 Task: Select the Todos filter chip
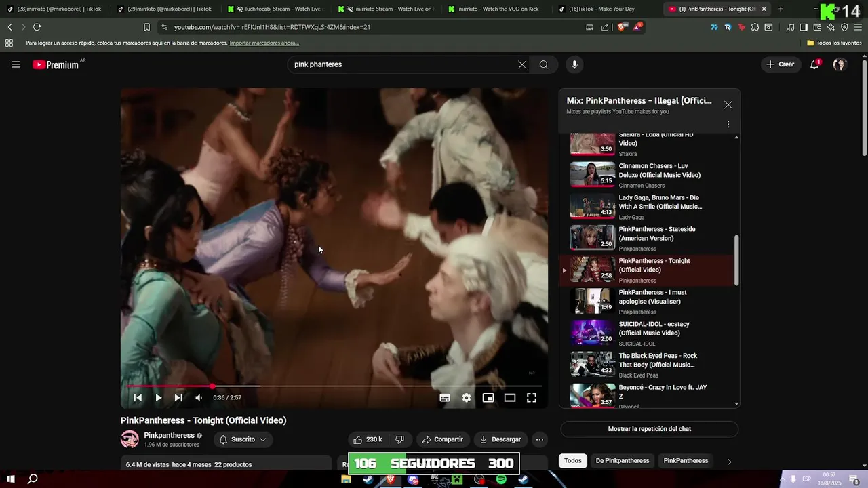coord(573,461)
